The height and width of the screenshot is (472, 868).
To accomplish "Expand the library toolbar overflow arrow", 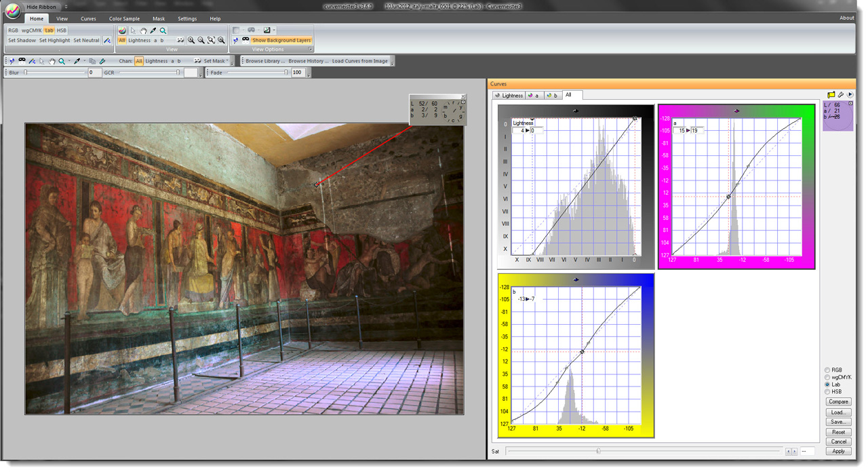I will [x=391, y=63].
